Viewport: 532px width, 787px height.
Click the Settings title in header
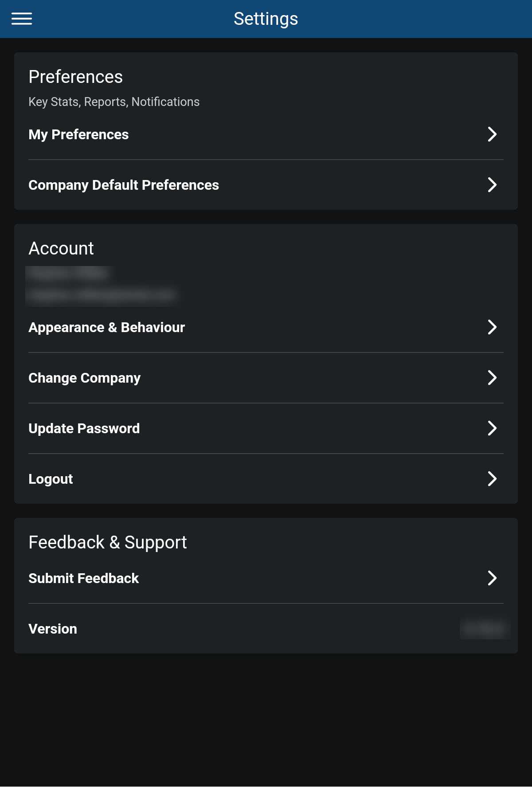point(265,18)
